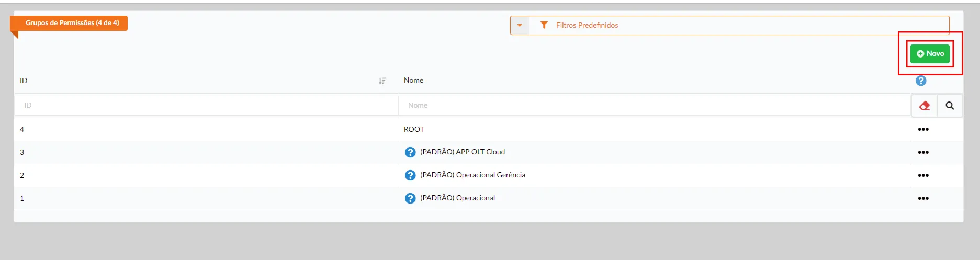Image resolution: width=980 pixels, height=260 pixels.
Task: Click the magnifying glass search icon
Action: 950,106
